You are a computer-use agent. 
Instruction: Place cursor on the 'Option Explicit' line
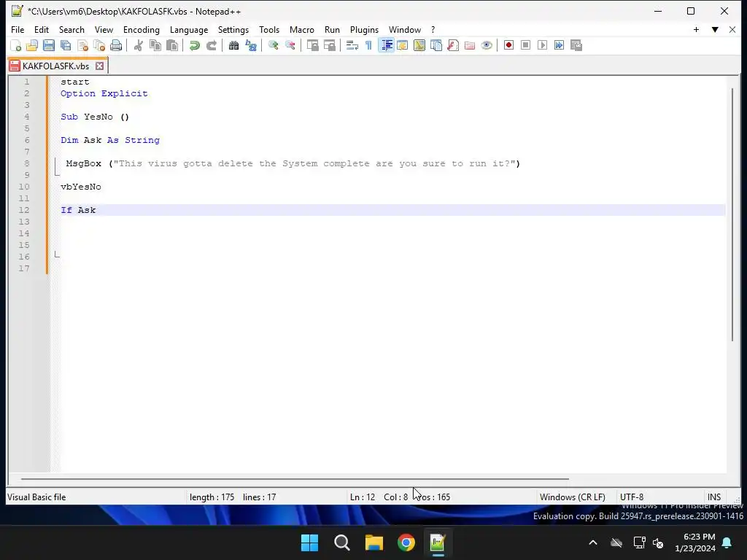pos(104,93)
